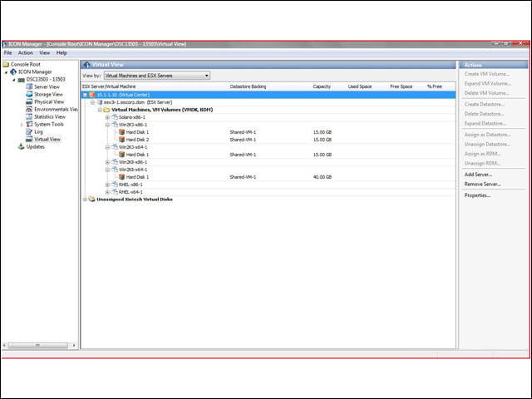Click Create VM Volume action
Viewport: 532px width, 399px height.
487,74
